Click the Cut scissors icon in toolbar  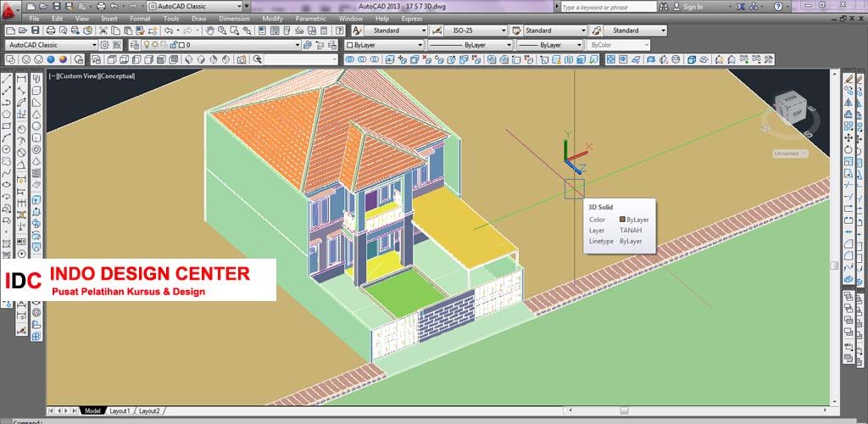tap(103, 31)
